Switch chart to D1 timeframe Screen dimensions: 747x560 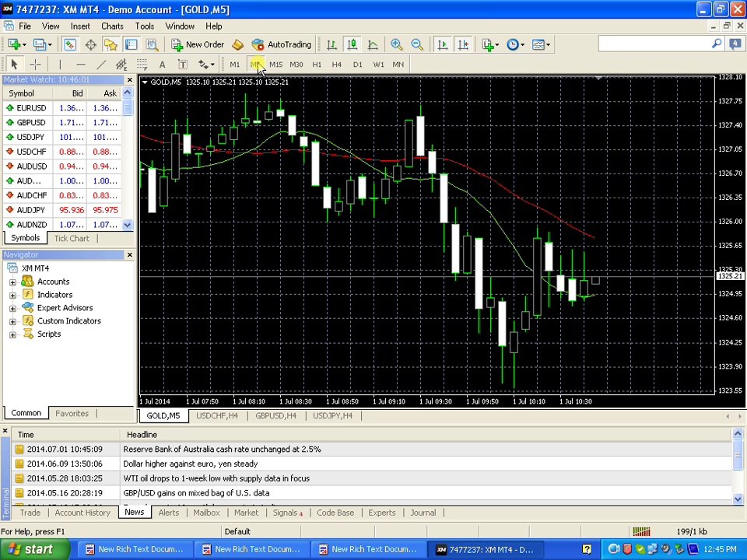[357, 65]
